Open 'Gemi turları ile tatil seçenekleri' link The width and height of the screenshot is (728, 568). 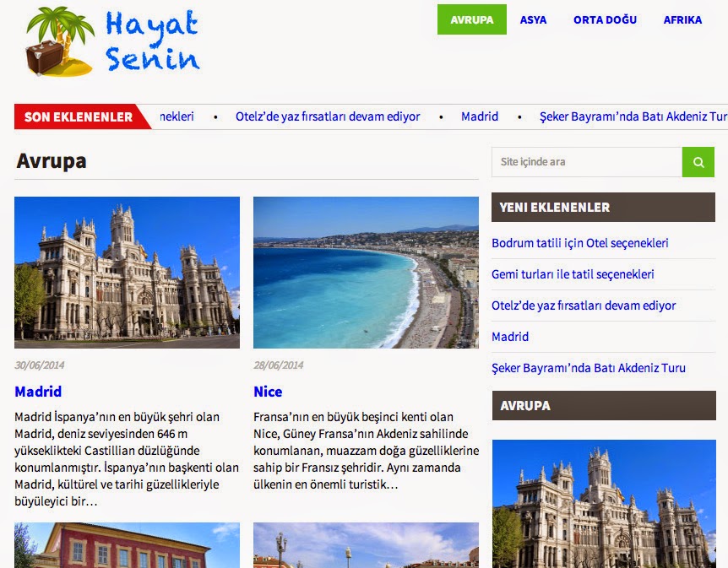coord(573,274)
